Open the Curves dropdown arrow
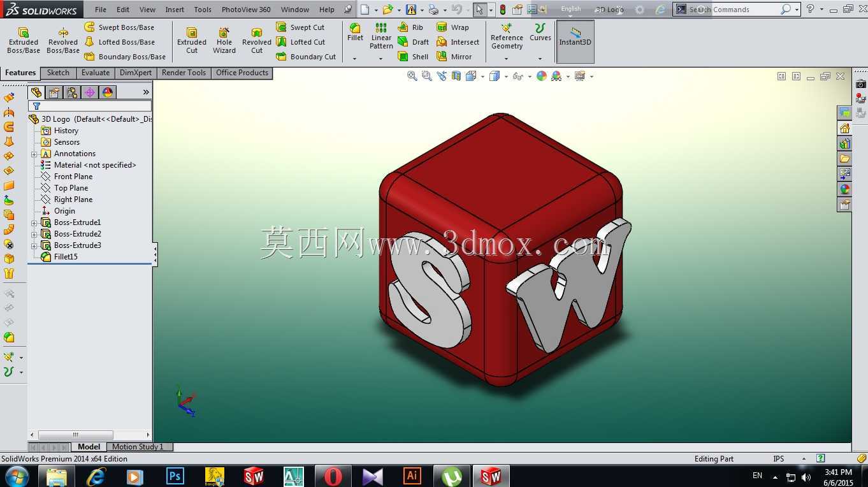The image size is (868, 487). [540, 59]
